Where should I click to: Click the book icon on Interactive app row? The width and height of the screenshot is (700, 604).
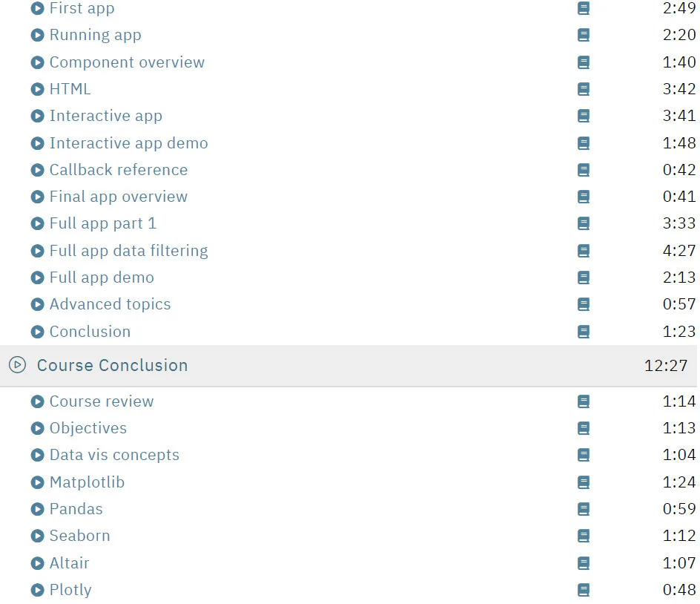click(584, 116)
